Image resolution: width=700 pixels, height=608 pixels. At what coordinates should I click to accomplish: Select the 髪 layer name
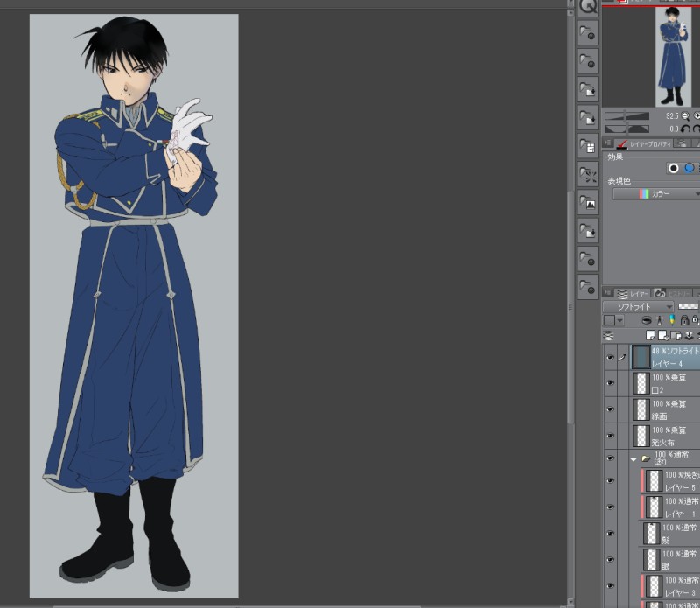point(666,540)
